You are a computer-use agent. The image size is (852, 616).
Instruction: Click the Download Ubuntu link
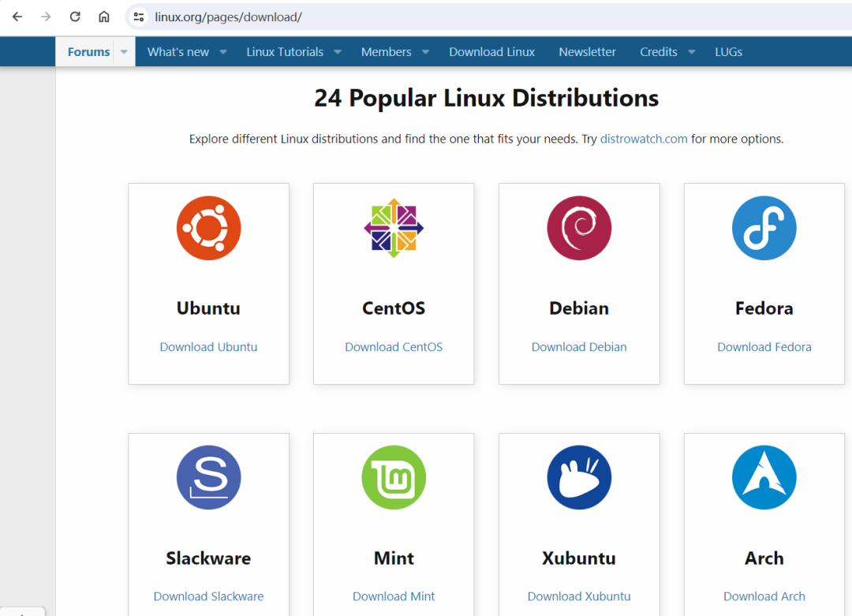[x=208, y=347]
